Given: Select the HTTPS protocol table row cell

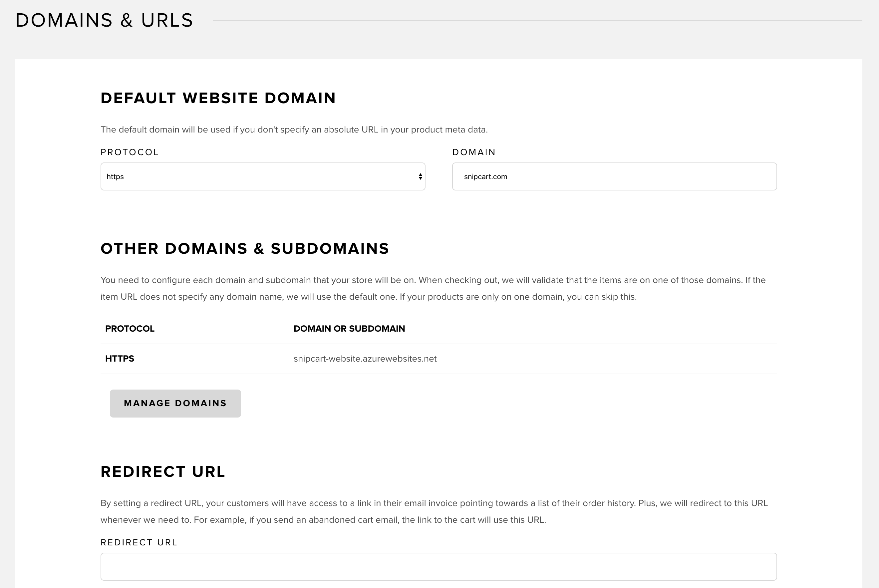Looking at the screenshot, I should click(x=120, y=359).
